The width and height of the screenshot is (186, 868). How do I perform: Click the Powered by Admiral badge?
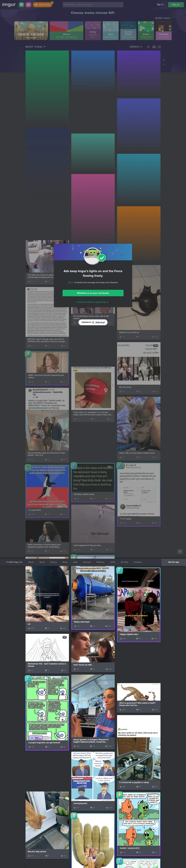(x=93, y=322)
